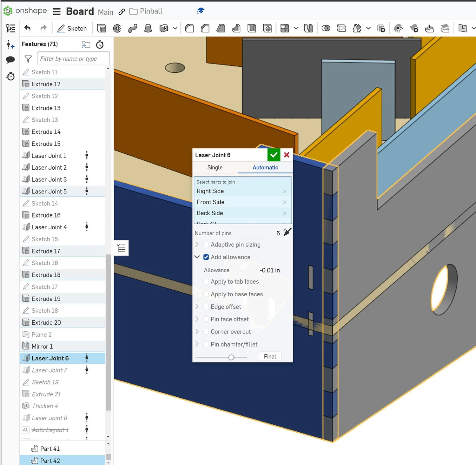
Task: Open the comments panel in the left sidebar
Action: [10, 60]
